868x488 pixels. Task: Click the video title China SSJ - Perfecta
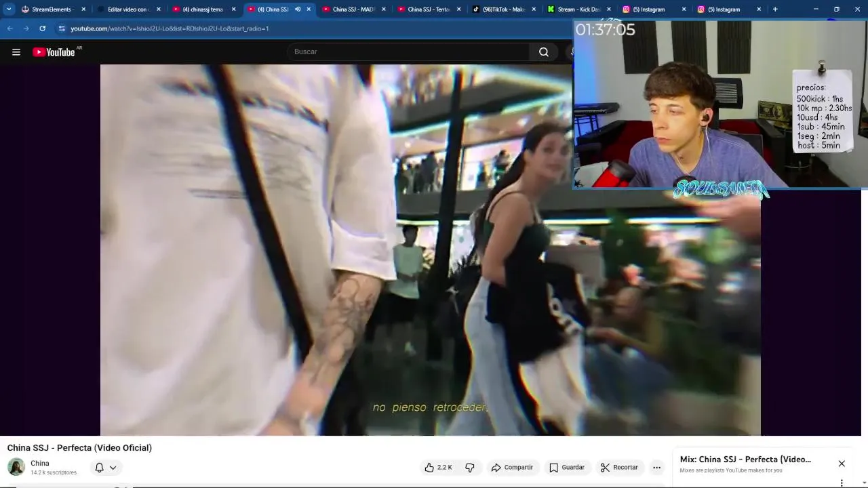79,448
